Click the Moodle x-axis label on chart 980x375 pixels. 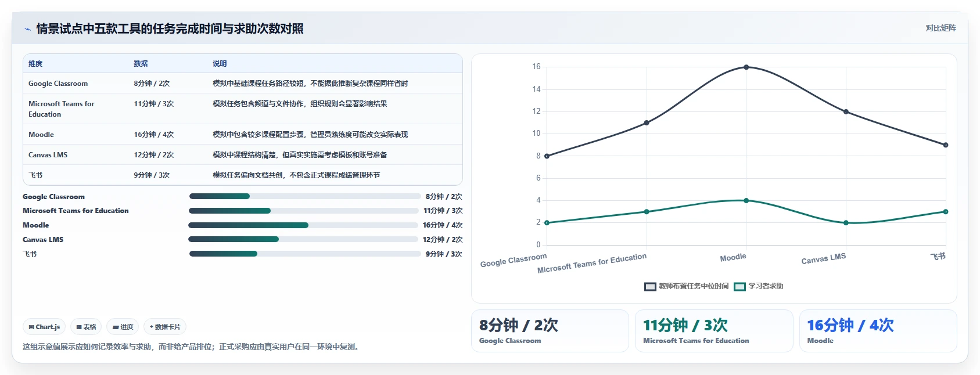tap(733, 257)
